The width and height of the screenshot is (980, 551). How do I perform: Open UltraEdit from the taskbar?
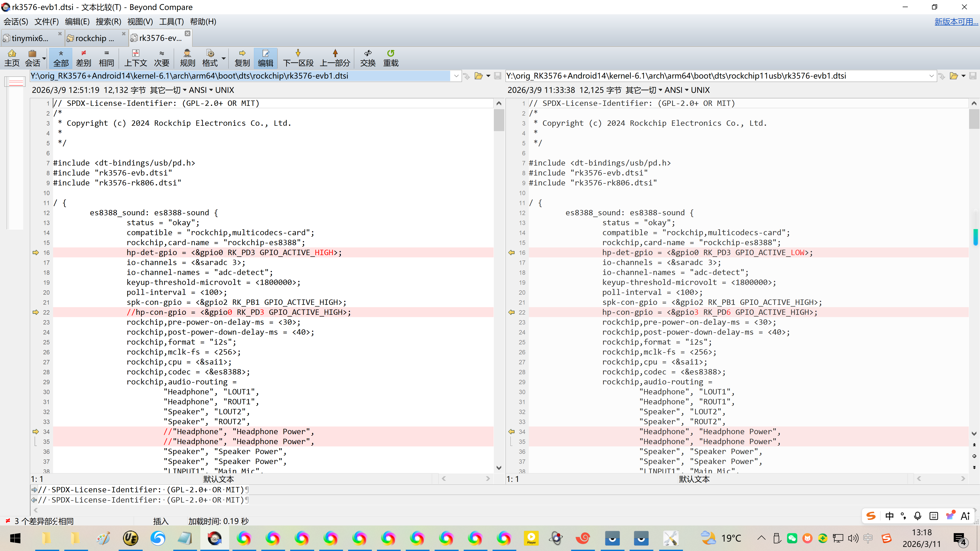(x=130, y=538)
